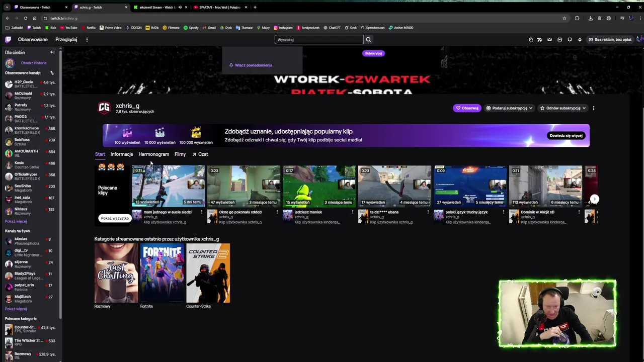Click the xchris_g channel avatar

click(104, 108)
